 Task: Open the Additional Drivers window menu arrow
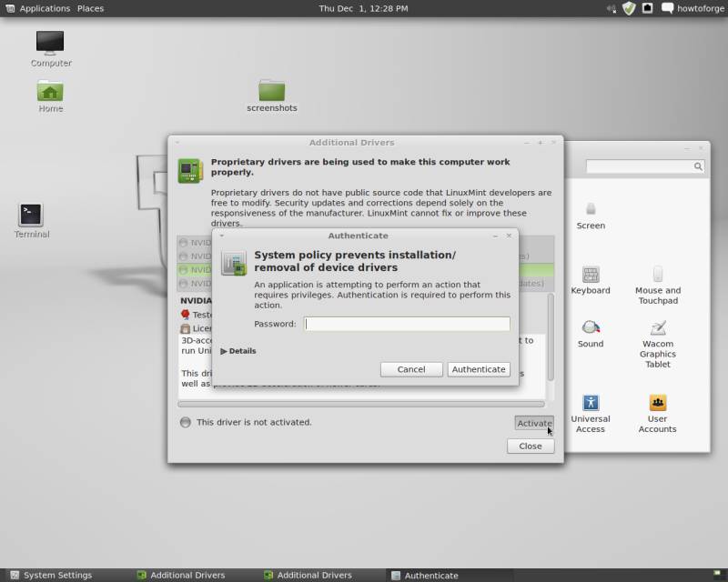(177, 143)
